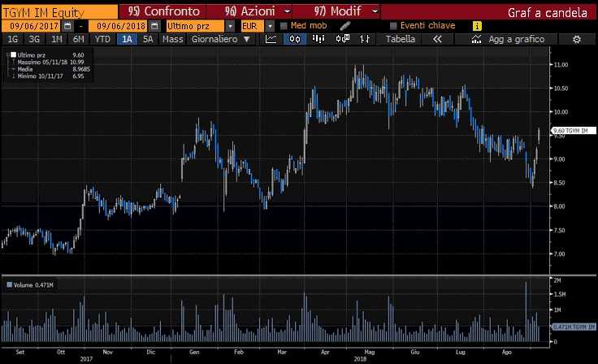Viewport: 598px width, 364px height.
Task: Open the 95) Confronto menu
Action: point(164,11)
